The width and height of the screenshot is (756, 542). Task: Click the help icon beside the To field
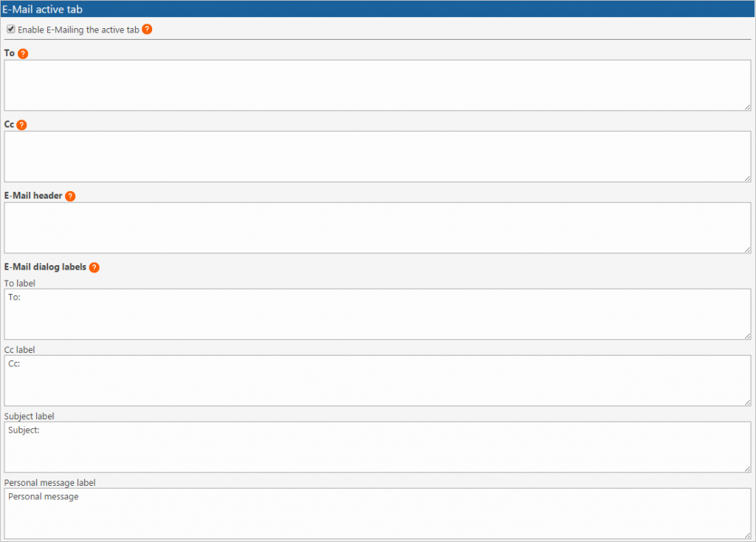coord(22,53)
